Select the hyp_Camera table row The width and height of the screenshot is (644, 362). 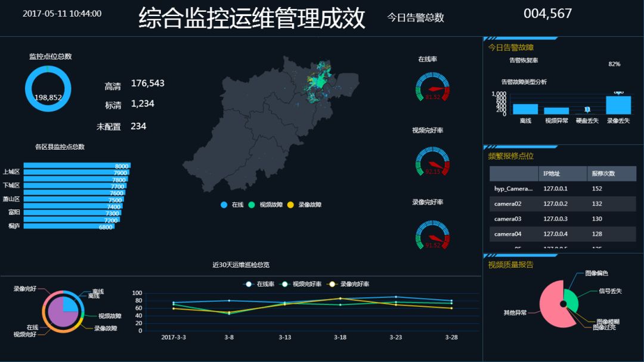click(513, 188)
